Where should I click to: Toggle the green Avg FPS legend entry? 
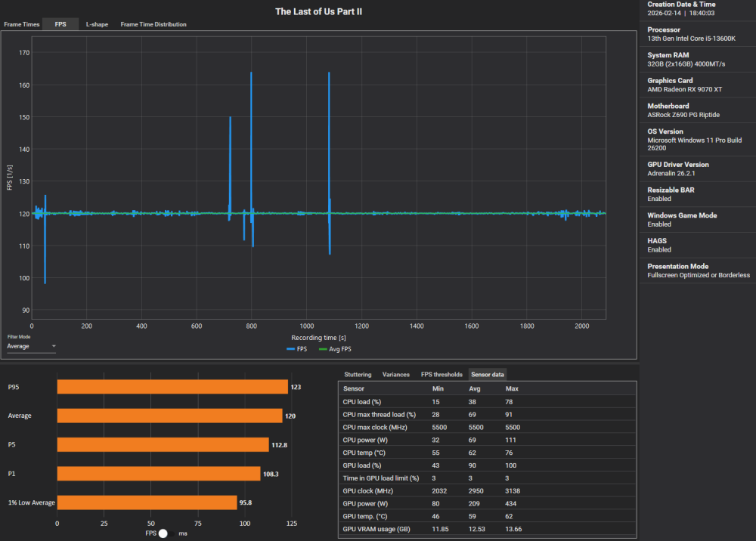pyautogui.click(x=335, y=349)
